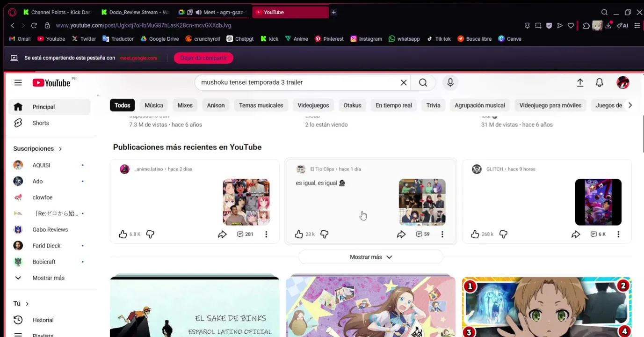The height and width of the screenshot is (337, 644).
Task: Select the Mixes filter chip
Action: coord(185,105)
